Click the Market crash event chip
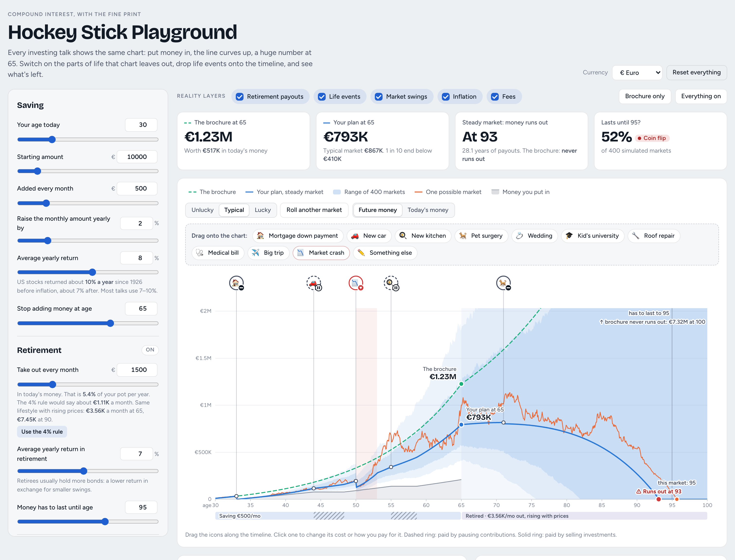735x560 pixels. click(321, 253)
